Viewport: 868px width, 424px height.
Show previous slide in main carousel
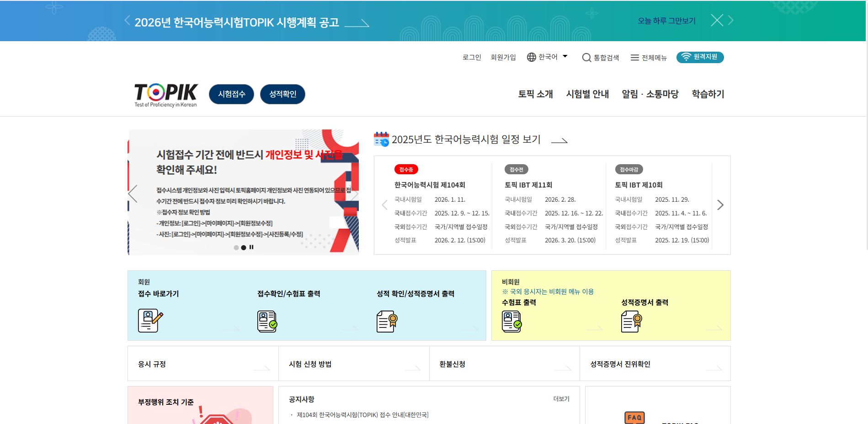coord(133,193)
